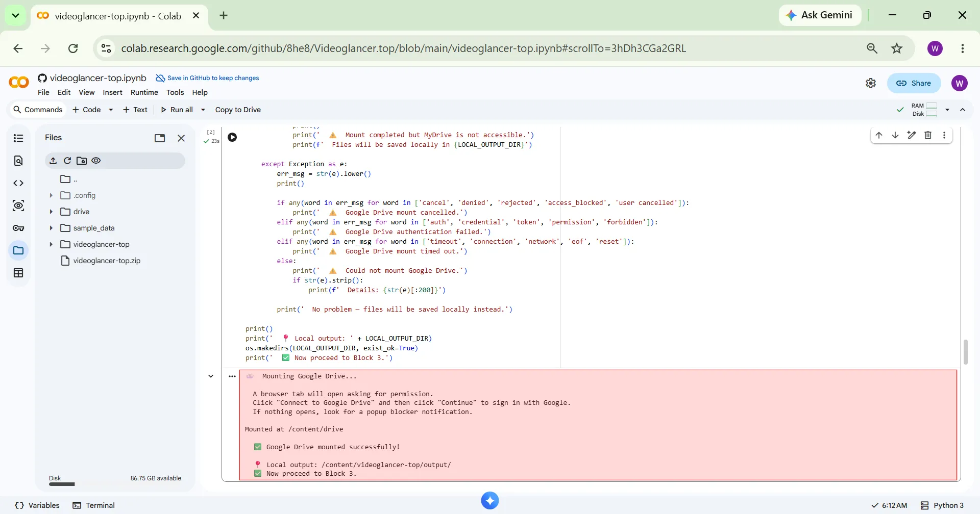Select videoglancer-top.zip file
Image resolution: width=980 pixels, height=514 pixels.
pos(107,261)
